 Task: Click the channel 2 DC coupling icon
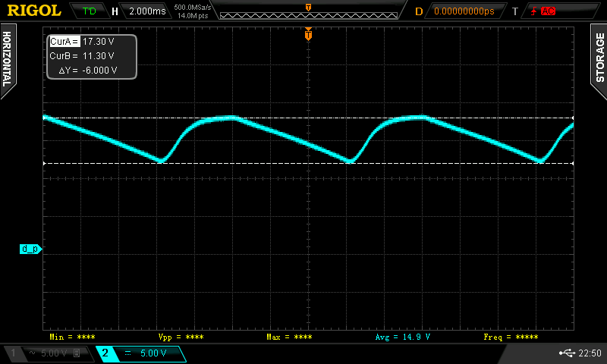[127, 353]
